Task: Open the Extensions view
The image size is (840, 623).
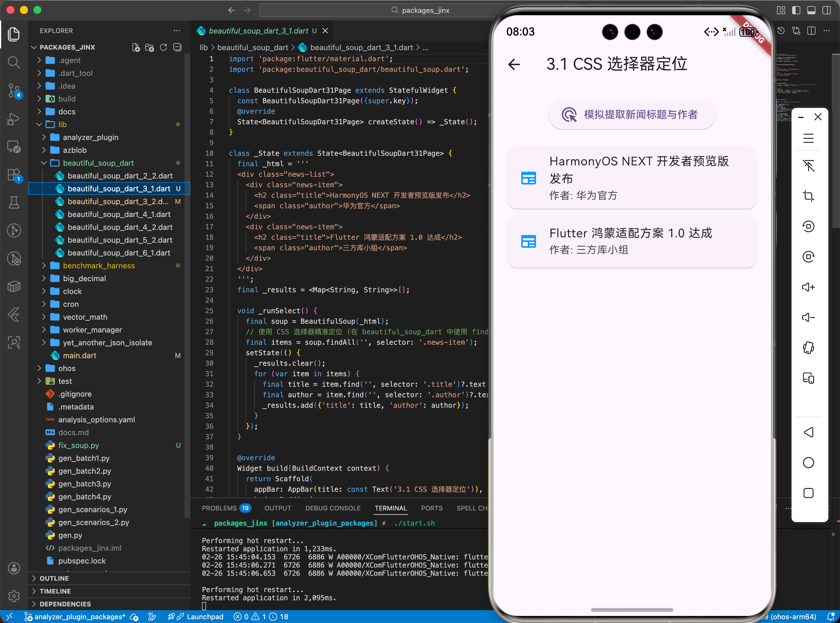Action: tap(14, 175)
